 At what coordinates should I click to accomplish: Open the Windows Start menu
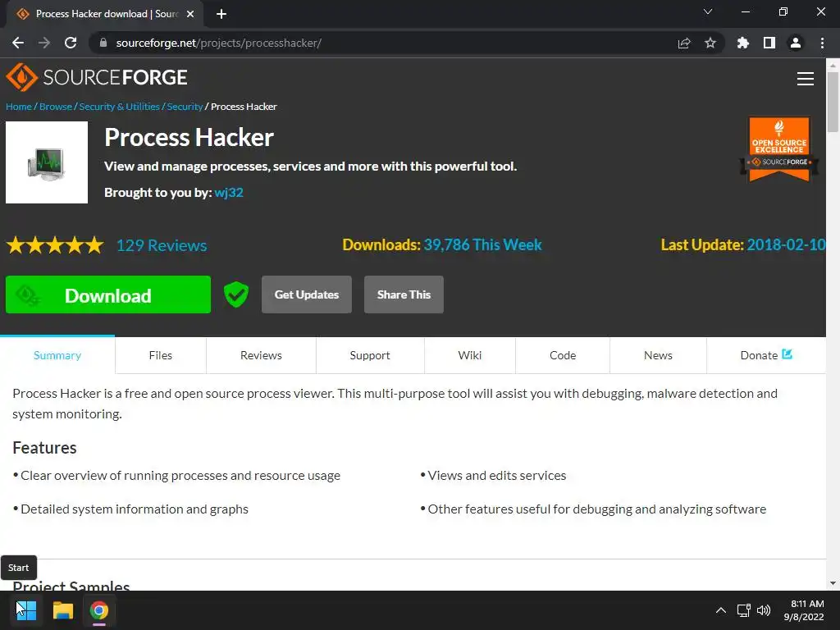pos(25,610)
